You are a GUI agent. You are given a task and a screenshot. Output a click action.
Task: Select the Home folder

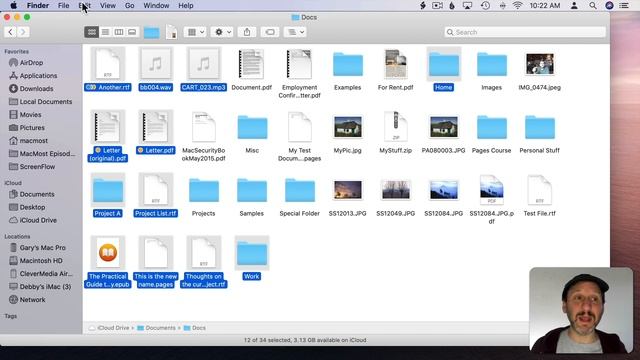[x=444, y=64]
